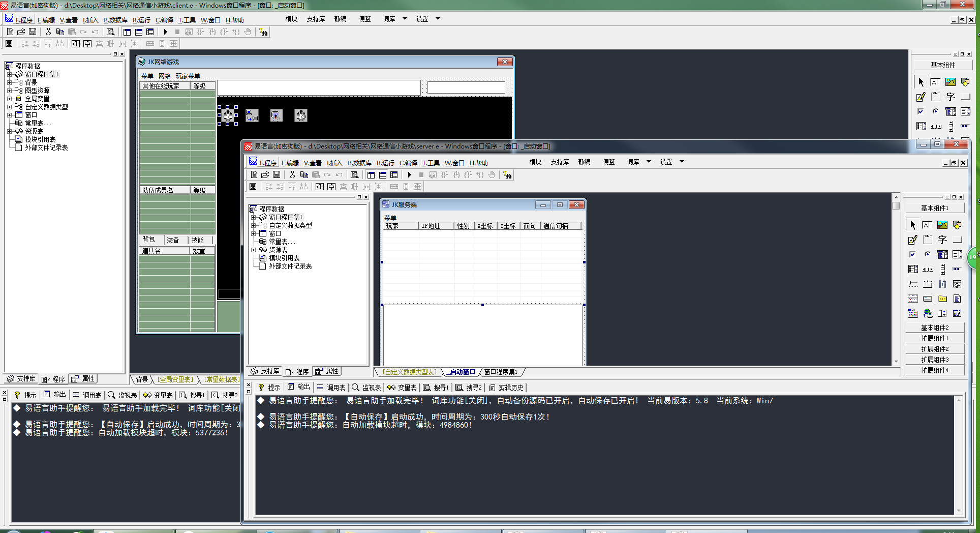Open T.工具 menu in server.e window
The image size is (980, 533).
point(431,163)
